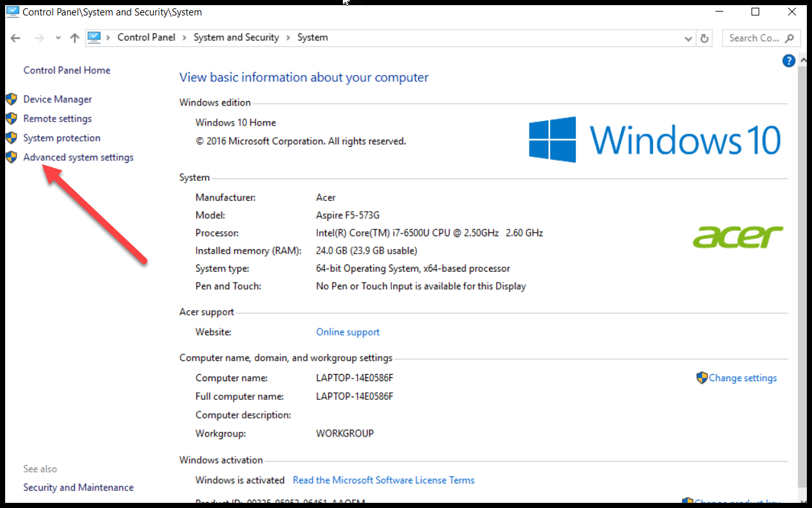The height and width of the screenshot is (508, 812).
Task: Click Change settings for computer name
Action: [x=743, y=378]
